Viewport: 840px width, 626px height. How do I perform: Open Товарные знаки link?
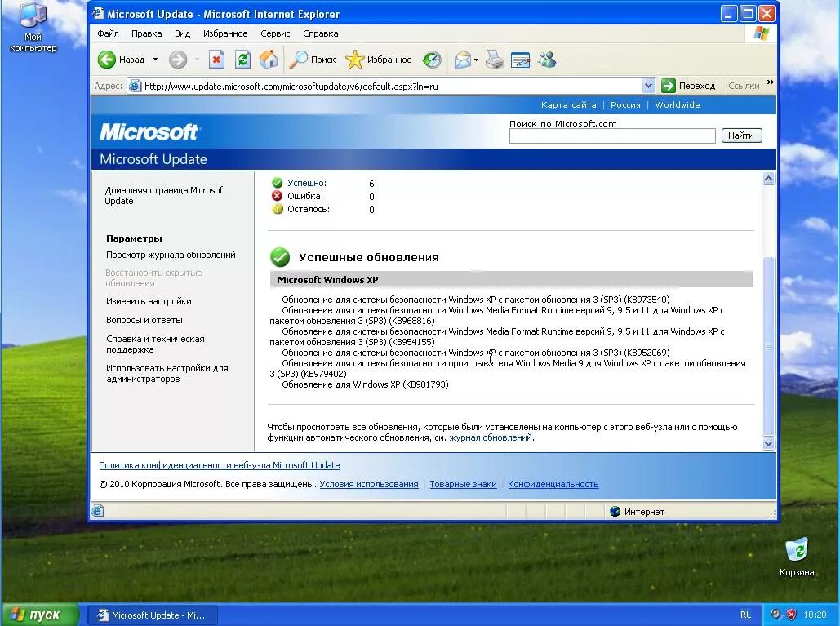463,484
